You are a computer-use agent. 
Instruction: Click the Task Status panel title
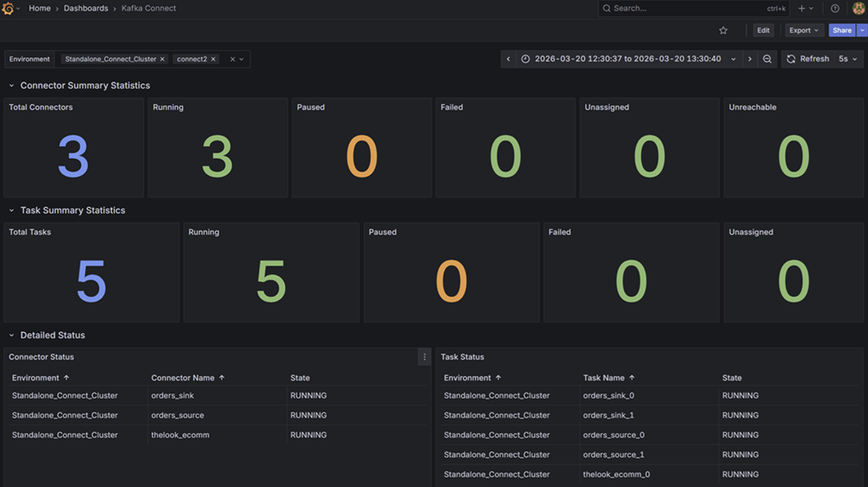(x=462, y=357)
